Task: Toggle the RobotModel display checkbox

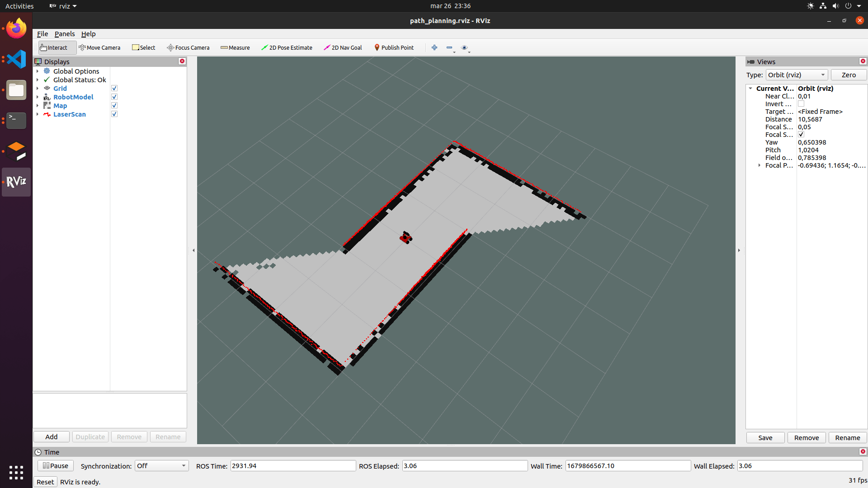Action: coord(114,97)
